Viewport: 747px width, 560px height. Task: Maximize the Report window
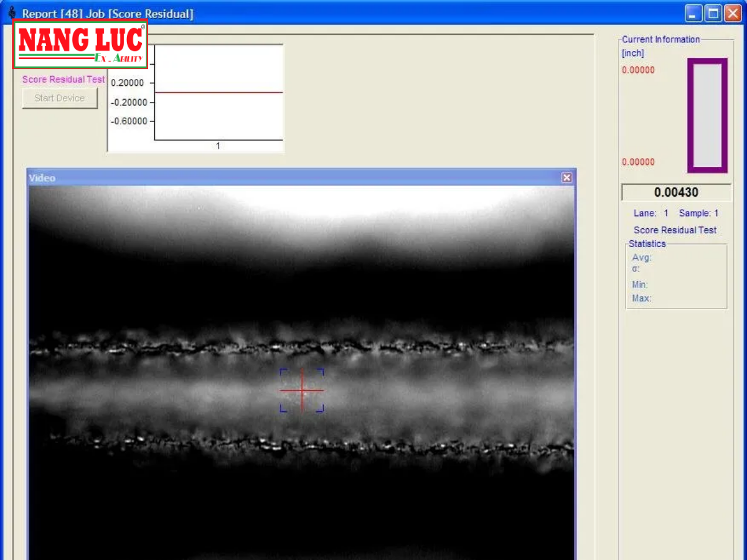[713, 14]
